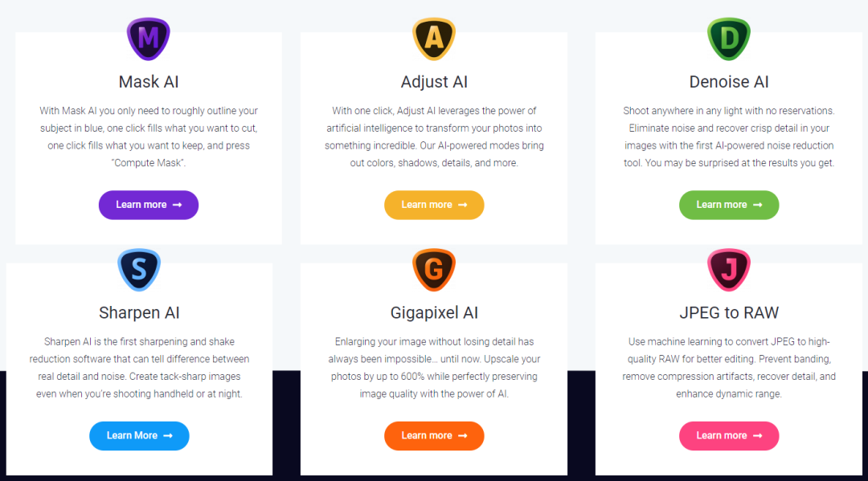
Task: Open Sharpen AI via blue Learn More button
Action: point(139,436)
